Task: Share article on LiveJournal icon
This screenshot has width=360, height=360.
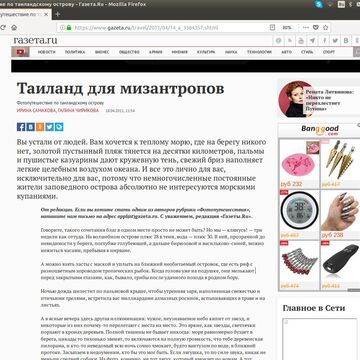Action: click(59, 127)
